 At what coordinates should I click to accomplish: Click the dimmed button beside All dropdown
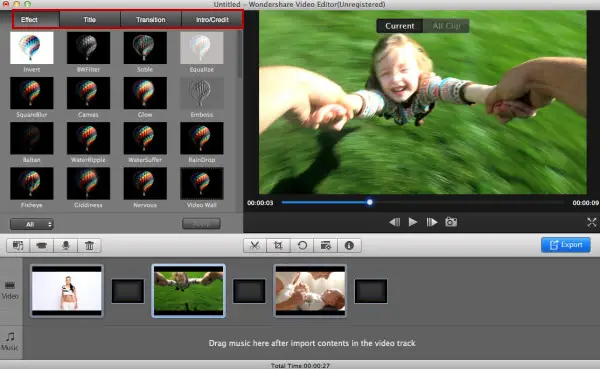(x=201, y=224)
